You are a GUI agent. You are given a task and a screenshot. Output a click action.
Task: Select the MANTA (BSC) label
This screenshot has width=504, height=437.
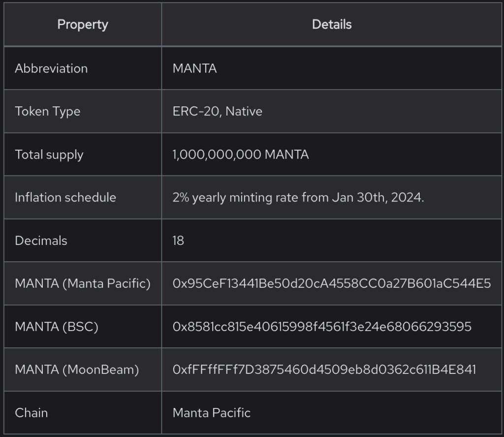pos(57,327)
